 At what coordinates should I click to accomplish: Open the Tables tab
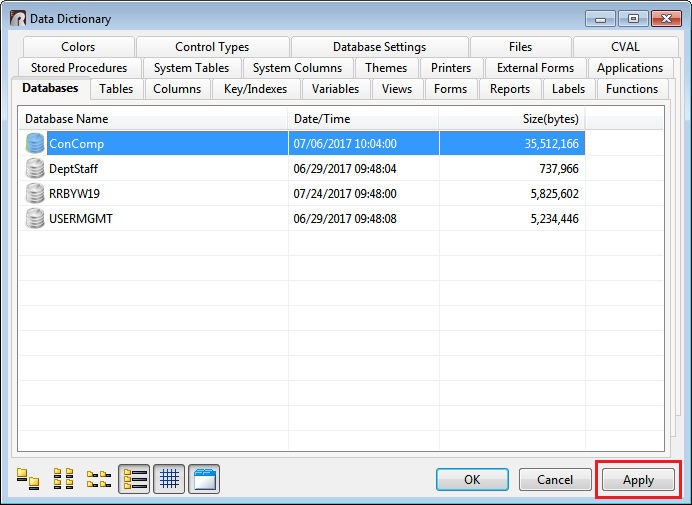116,89
